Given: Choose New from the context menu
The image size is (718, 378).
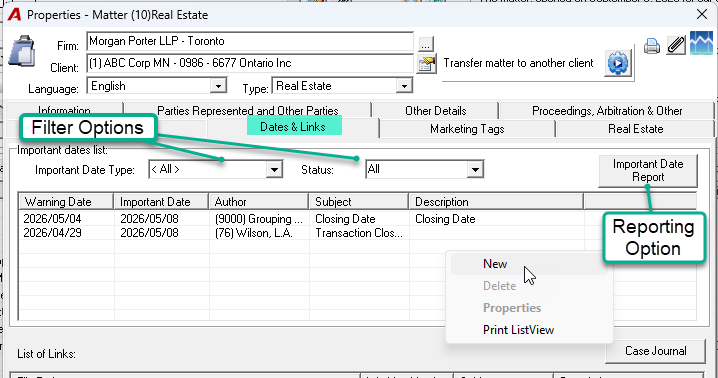Looking at the screenshot, I should (x=529, y=264).
